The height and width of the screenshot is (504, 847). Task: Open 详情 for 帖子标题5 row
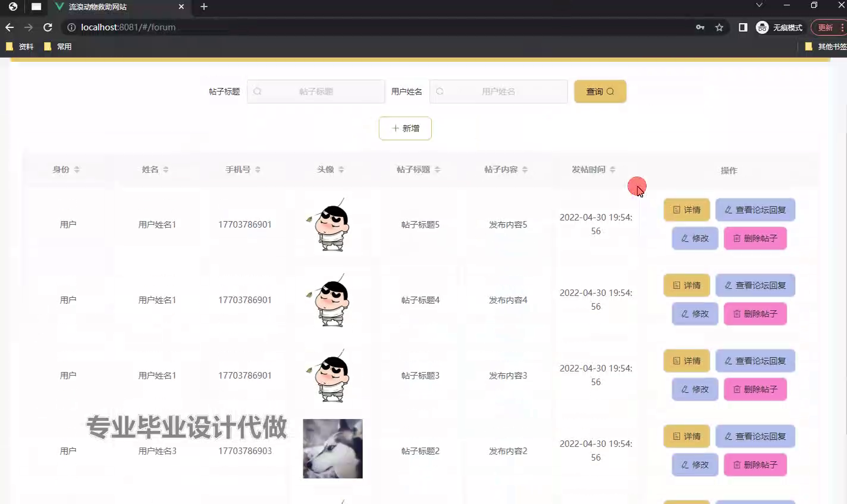pyautogui.click(x=686, y=210)
